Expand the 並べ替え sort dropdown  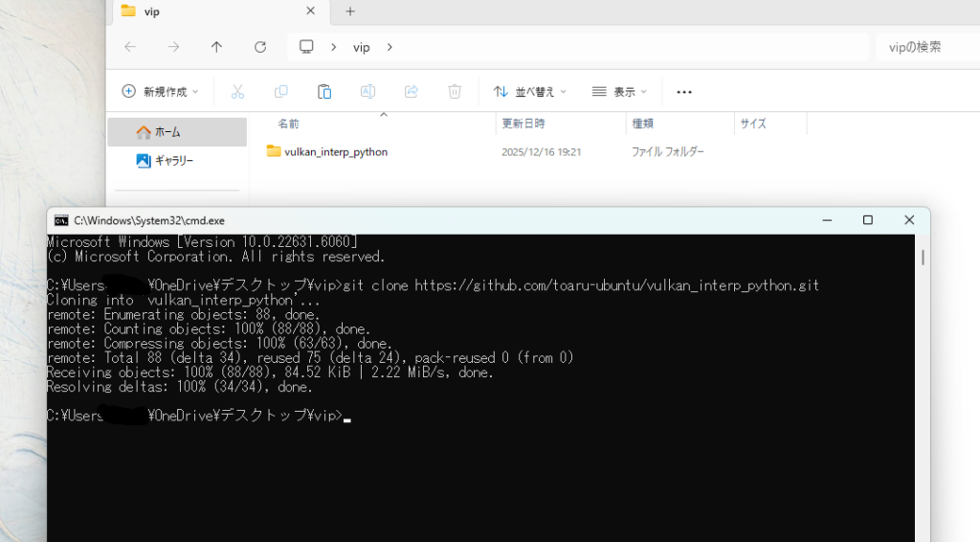click(529, 92)
